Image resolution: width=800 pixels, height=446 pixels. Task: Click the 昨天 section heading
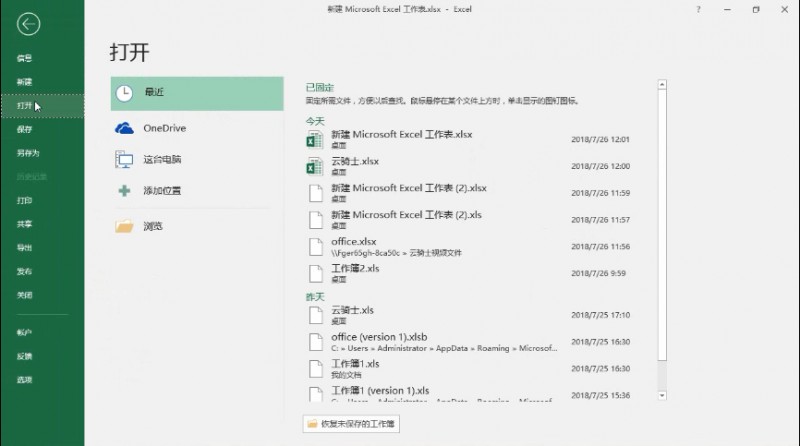[315, 297]
